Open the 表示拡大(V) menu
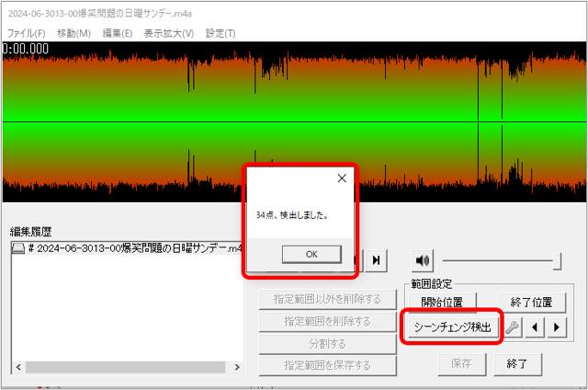This screenshot has width=588, height=390. [169, 33]
